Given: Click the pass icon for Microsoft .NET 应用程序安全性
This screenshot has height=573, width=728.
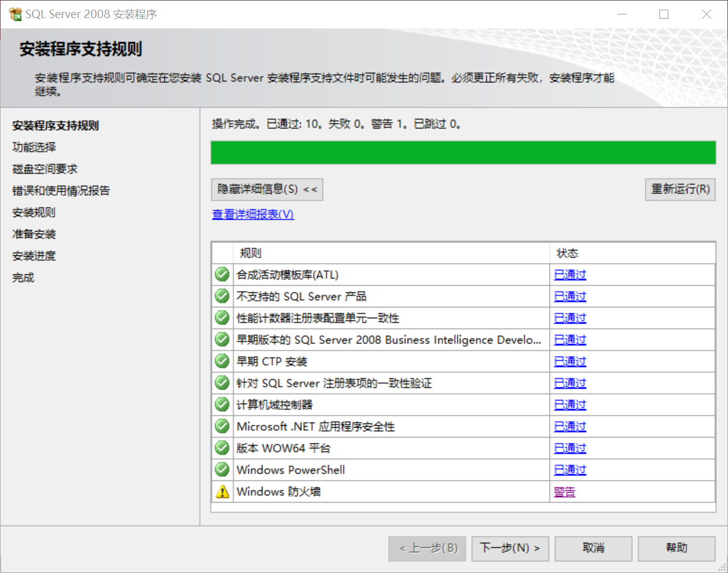Looking at the screenshot, I should [222, 426].
